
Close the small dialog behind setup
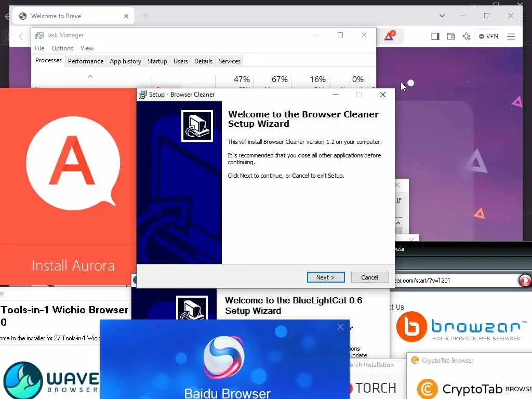tap(397, 185)
